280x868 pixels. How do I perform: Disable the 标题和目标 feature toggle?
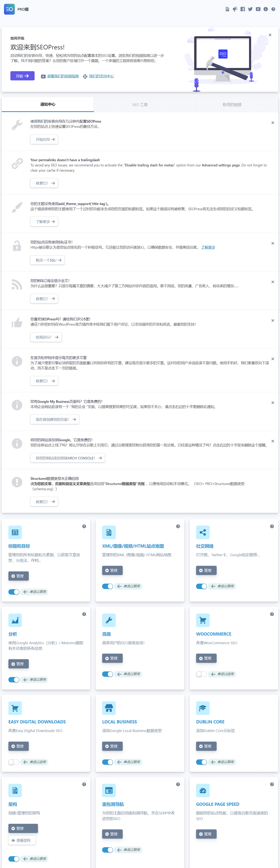pos(14,592)
